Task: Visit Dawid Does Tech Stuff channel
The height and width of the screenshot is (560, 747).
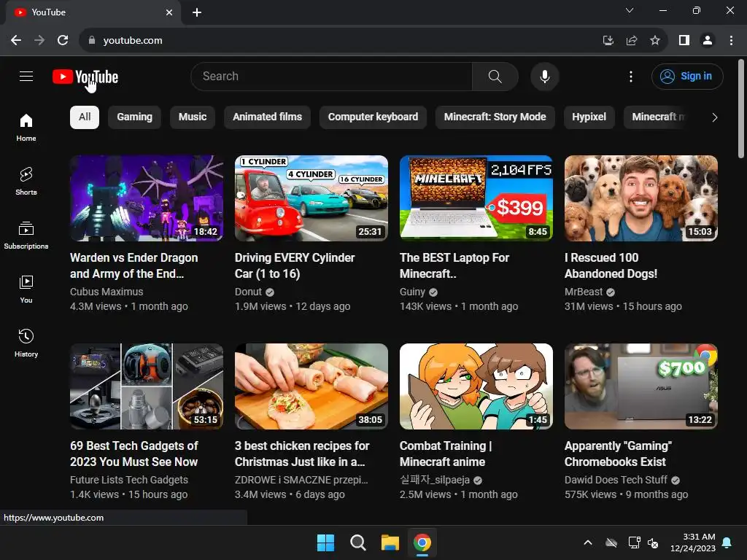Action: [616, 480]
